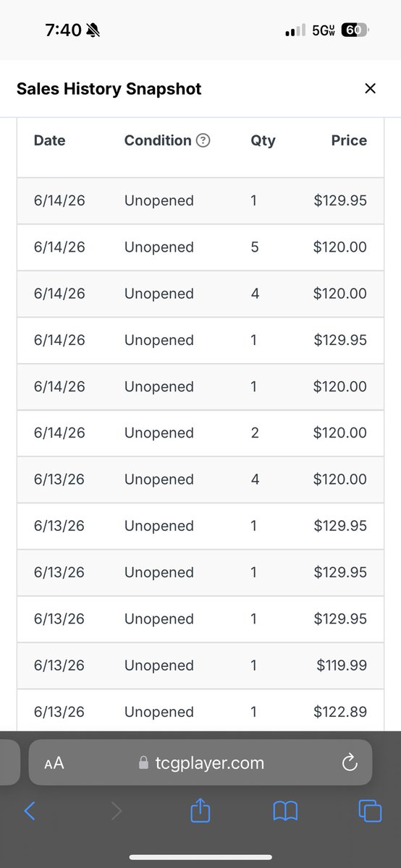Open the AA reader options menu
This screenshot has height=868, width=401.
[x=54, y=763]
